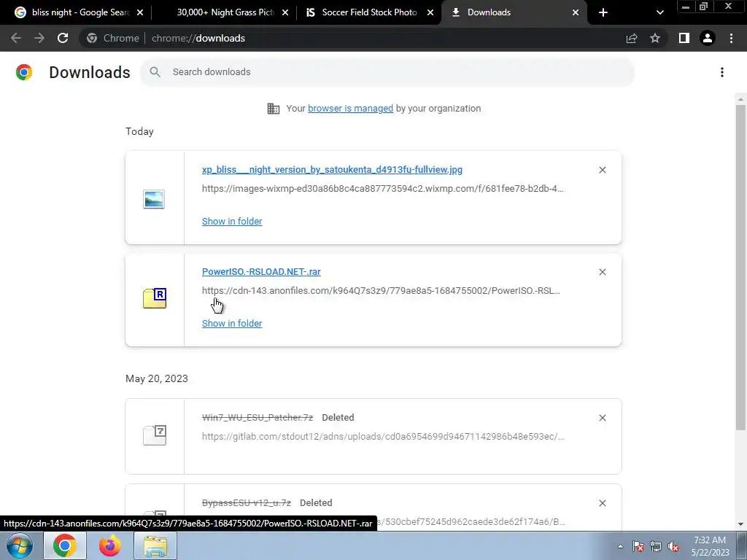Open a new tab with the plus button
The height and width of the screenshot is (560, 747).
point(603,12)
